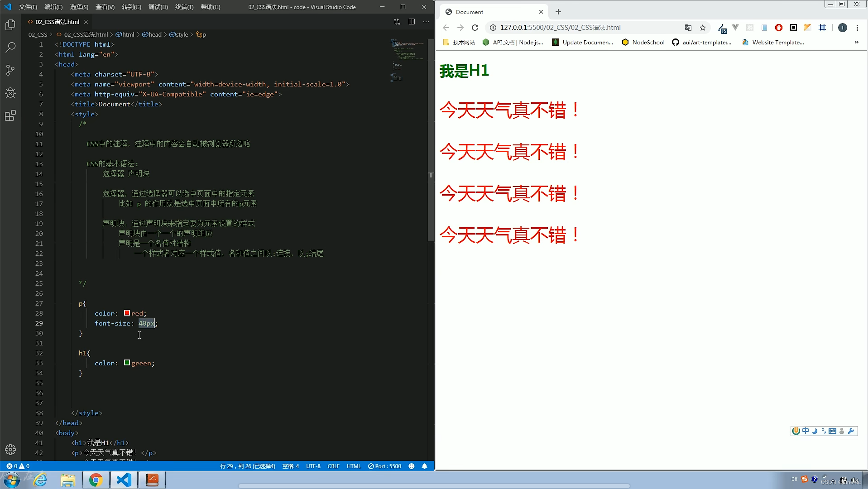Reload the page in Chrome

[475, 28]
